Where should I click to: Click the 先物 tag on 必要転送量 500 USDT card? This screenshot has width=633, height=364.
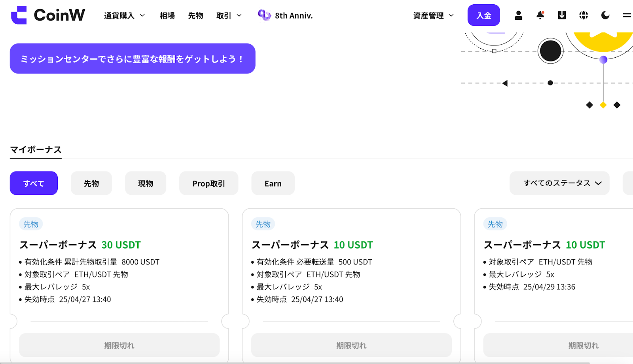pyautogui.click(x=263, y=224)
